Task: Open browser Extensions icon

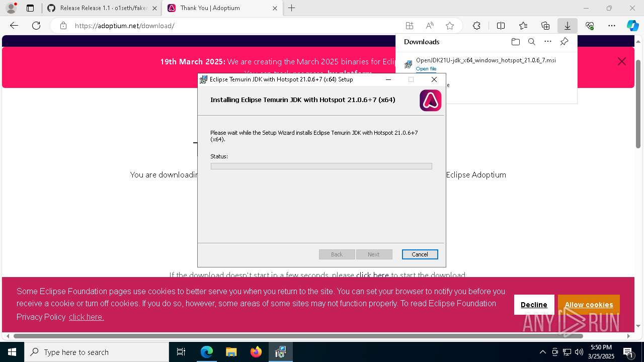Action: coord(476,26)
